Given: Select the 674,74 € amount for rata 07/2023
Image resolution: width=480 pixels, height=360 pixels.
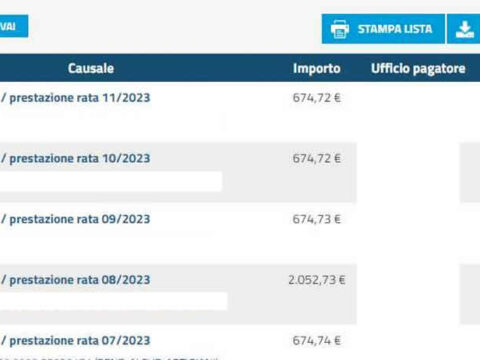Looking at the screenshot, I should (317, 341).
